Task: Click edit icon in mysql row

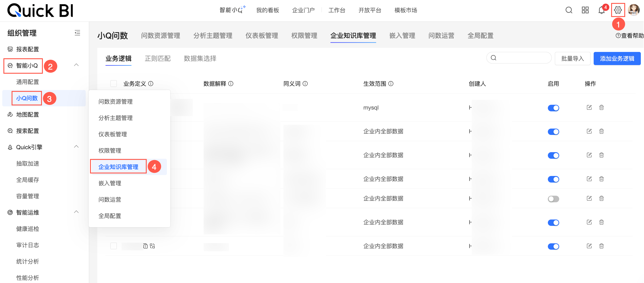Action: (589, 107)
